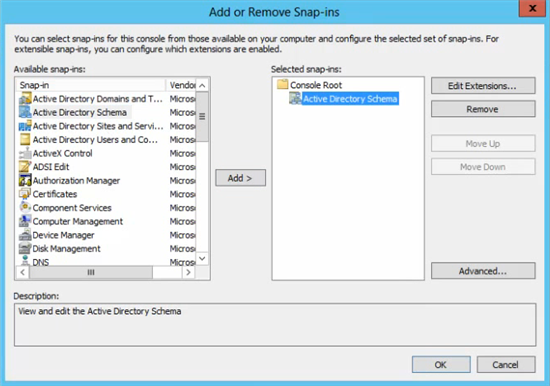Click the Authorization Manager icon

point(25,180)
